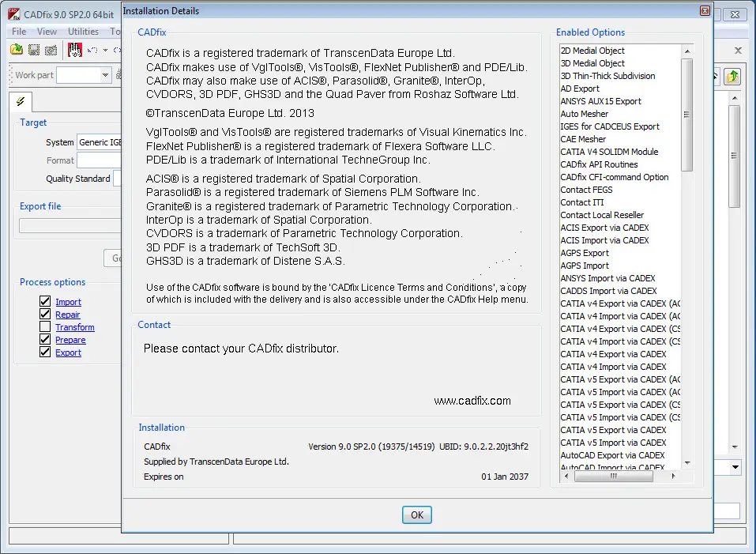Open the Prepare link

70,340
